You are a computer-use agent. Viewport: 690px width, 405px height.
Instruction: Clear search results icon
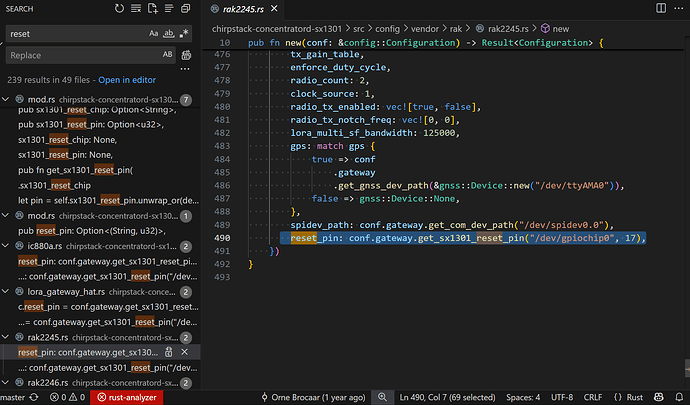tap(136, 8)
